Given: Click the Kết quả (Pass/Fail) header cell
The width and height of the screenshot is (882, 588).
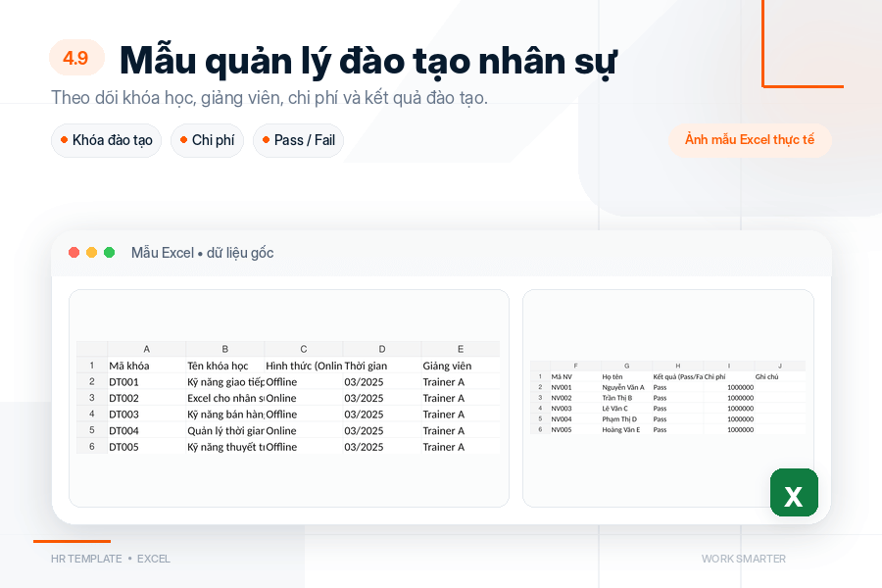Looking at the screenshot, I should coord(678,377).
